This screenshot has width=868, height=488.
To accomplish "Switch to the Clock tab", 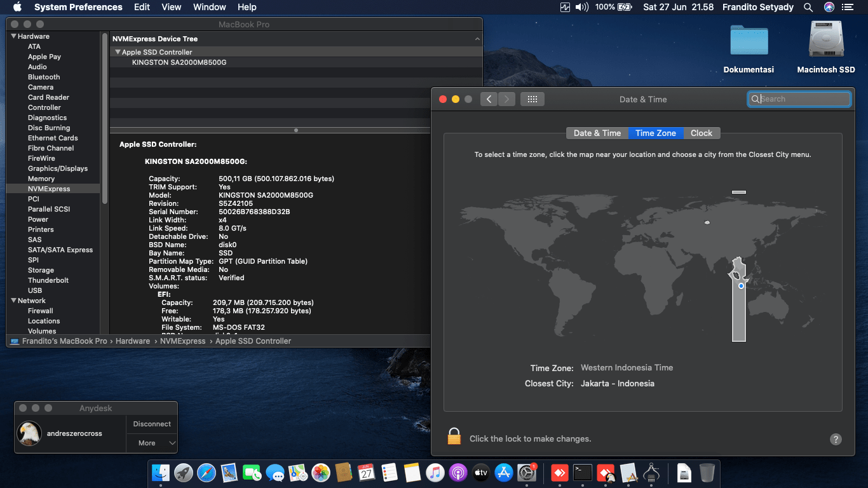I will [x=702, y=133].
